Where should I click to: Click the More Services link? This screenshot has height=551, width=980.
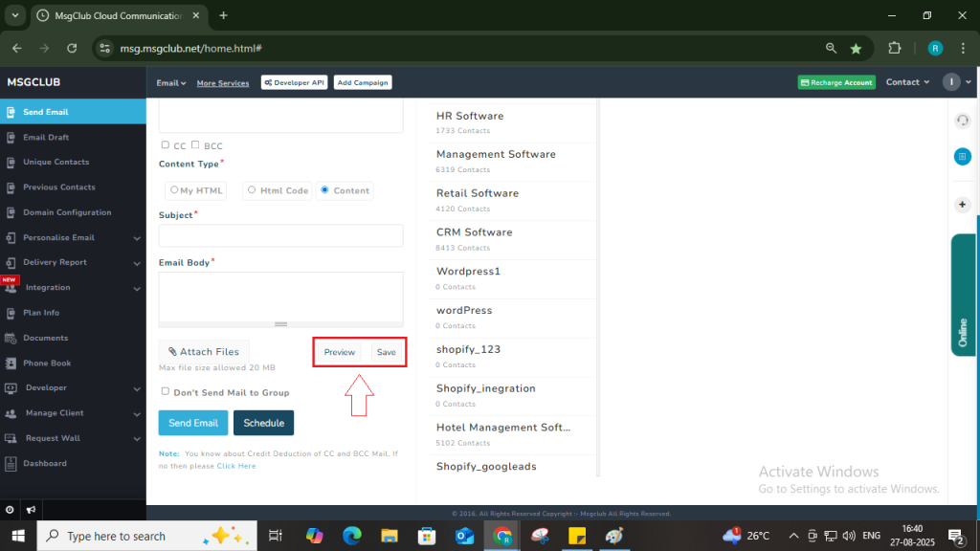point(223,83)
